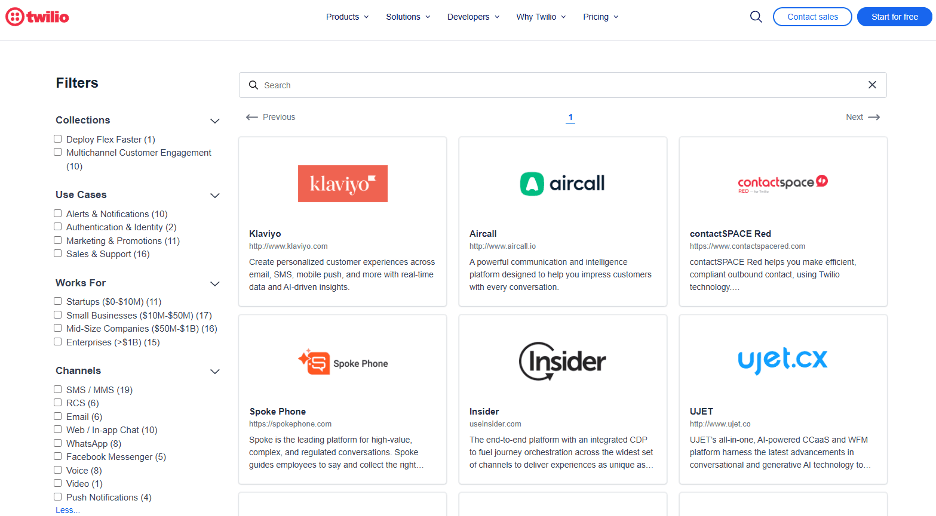The height and width of the screenshot is (516, 936).
Task: Check the SMS / MMS filter checkbox
Action: tap(58, 390)
